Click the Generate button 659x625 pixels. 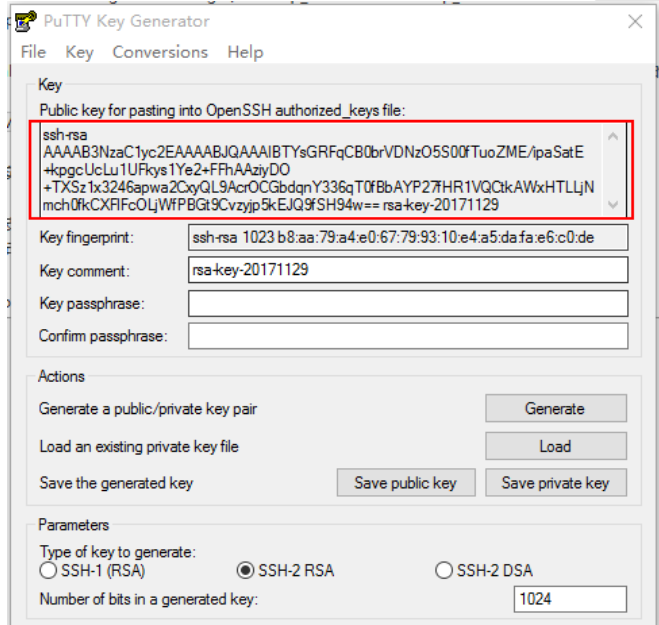point(556,408)
